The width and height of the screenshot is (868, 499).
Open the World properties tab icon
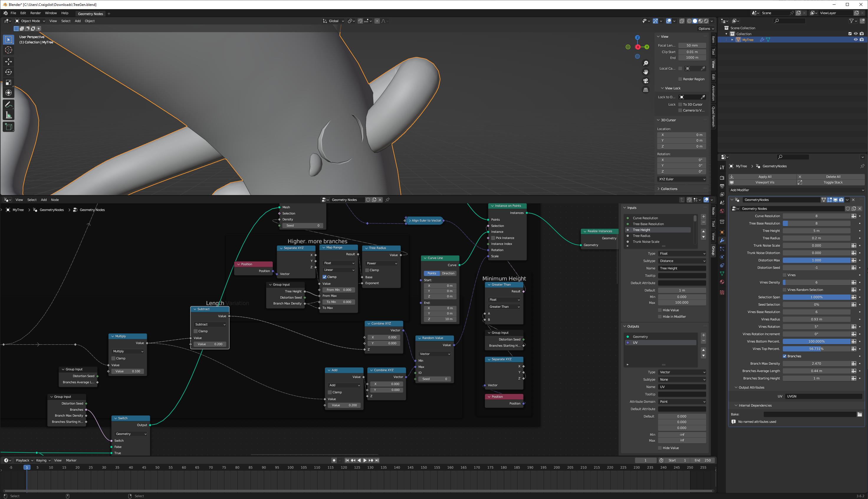click(x=722, y=211)
